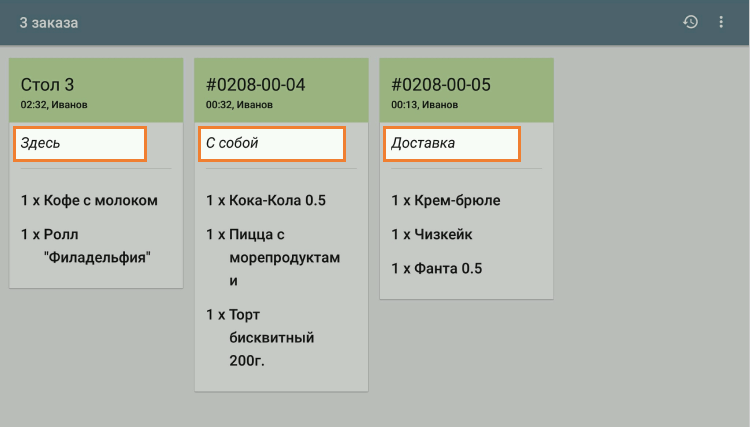Click the "00:32, Иванов" timestamp

click(x=239, y=105)
